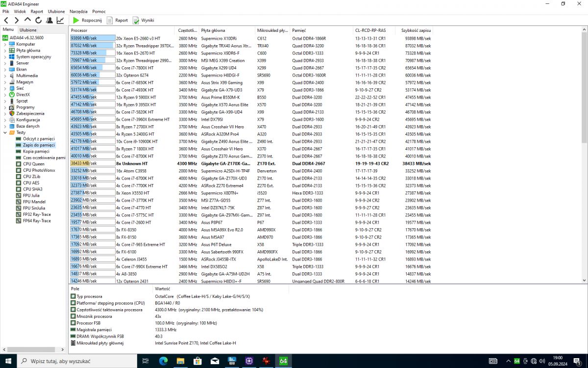Viewport: 588px width, 368px height.
Task: Expand the Sieć tree node
Action: (x=5, y=88)
